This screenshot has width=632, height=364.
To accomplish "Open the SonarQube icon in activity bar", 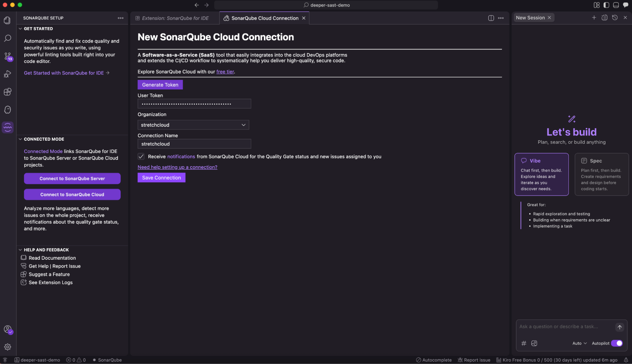I will 8,127.
